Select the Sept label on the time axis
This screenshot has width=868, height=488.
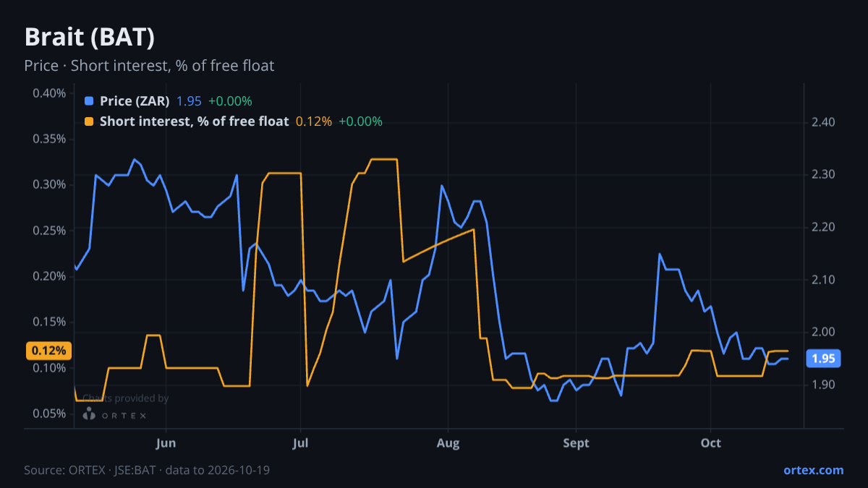click(576, 443)
